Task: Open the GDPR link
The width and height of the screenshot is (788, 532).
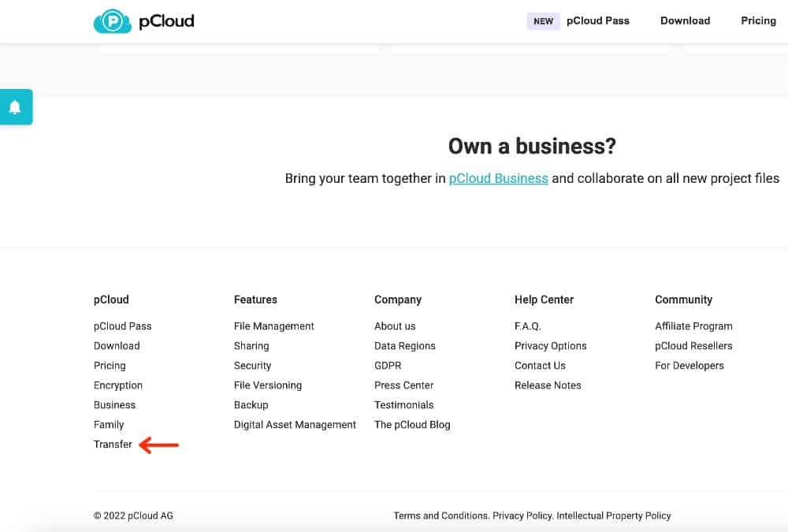Action: point(388,366)
